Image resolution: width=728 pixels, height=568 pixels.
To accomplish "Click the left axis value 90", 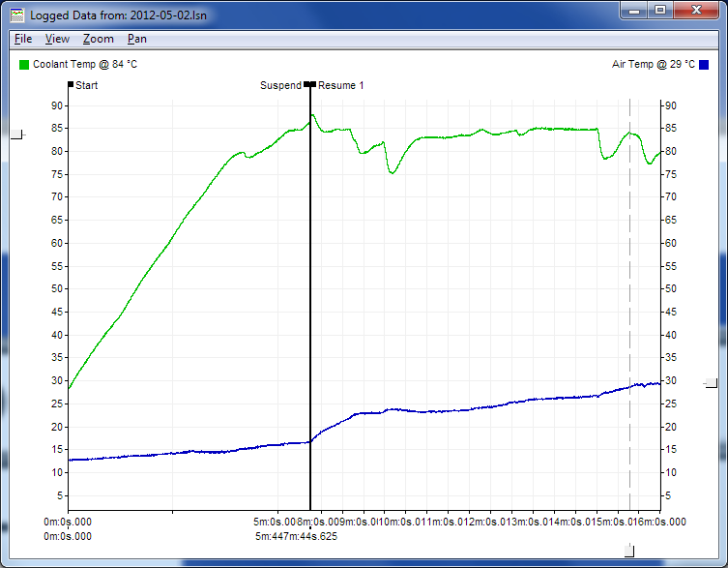I will click(57, 105).
